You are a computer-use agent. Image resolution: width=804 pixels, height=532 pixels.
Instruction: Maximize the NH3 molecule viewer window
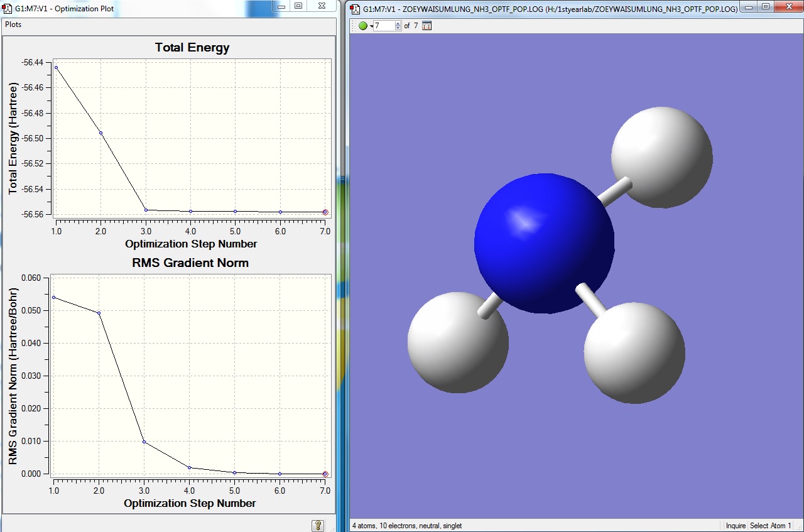(765, 6)
